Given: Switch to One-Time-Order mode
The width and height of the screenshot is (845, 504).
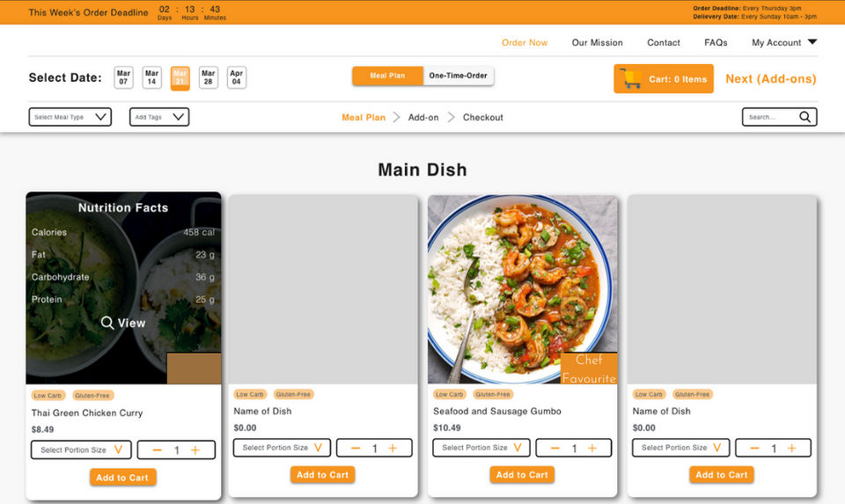Looking at the screenshot, I should point(458,76).
